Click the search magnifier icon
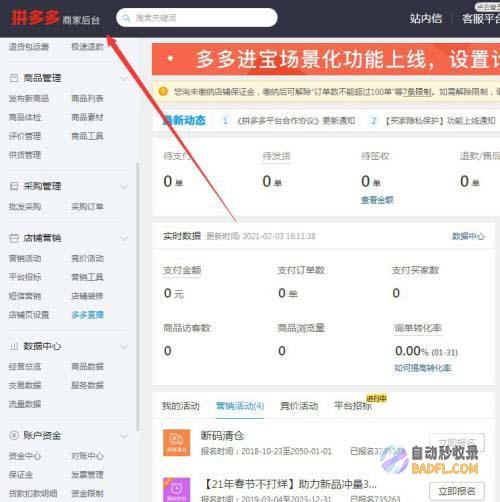The width and height of the screenshot is (500, 502). pos(126,18)
